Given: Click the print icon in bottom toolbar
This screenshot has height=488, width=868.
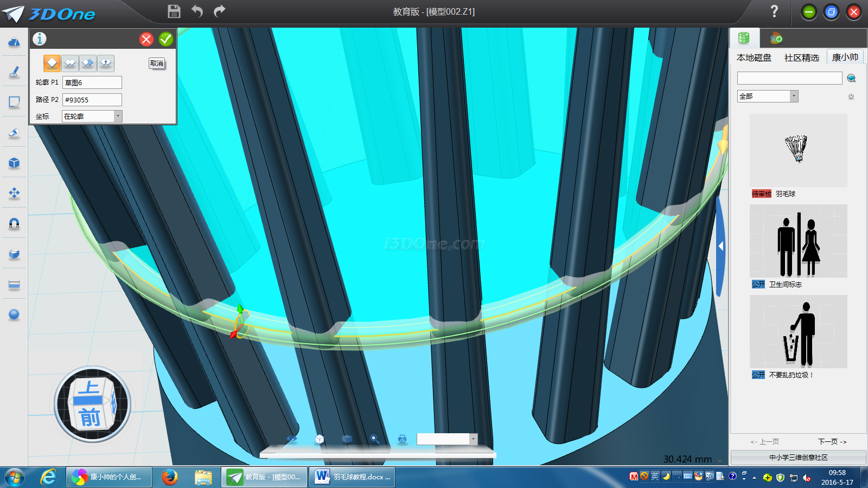Looking at the screenshot, I should tap(402, 439).
